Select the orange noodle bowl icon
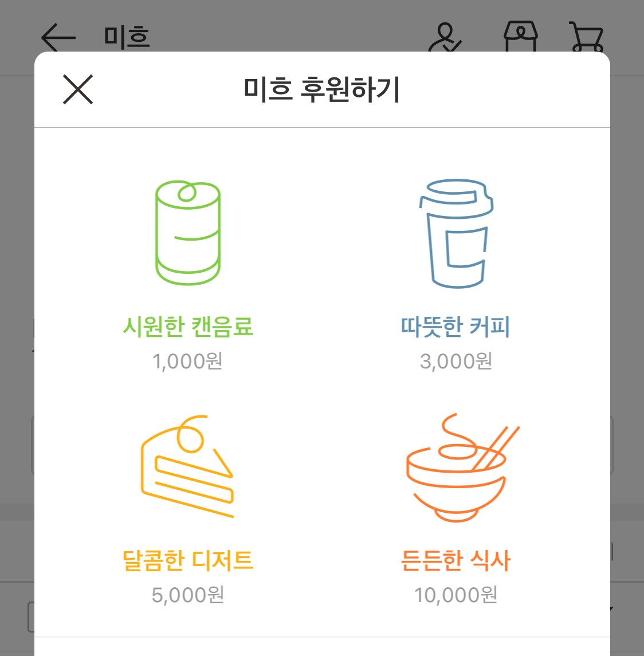Screen dimensions: 644x656 point(462,468)
